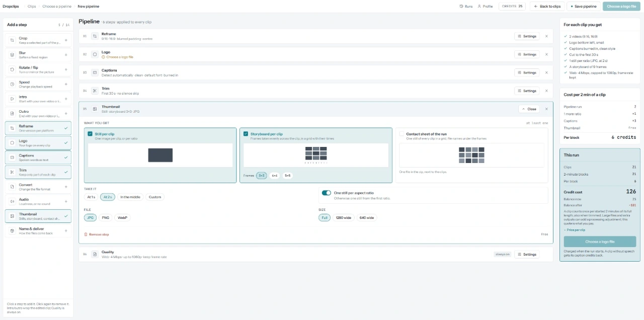
Task: Add the Speed step with its plus
Action: (x=66, y=84)
